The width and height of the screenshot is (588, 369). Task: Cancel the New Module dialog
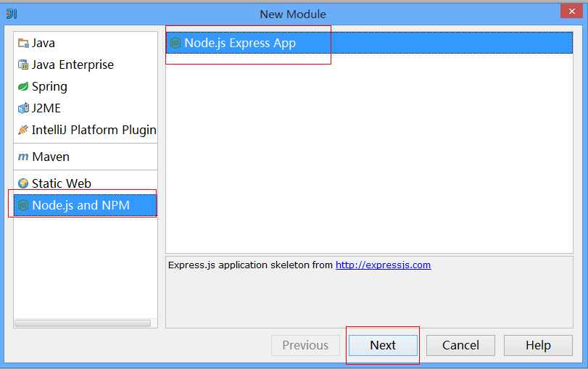click(460, 345)
